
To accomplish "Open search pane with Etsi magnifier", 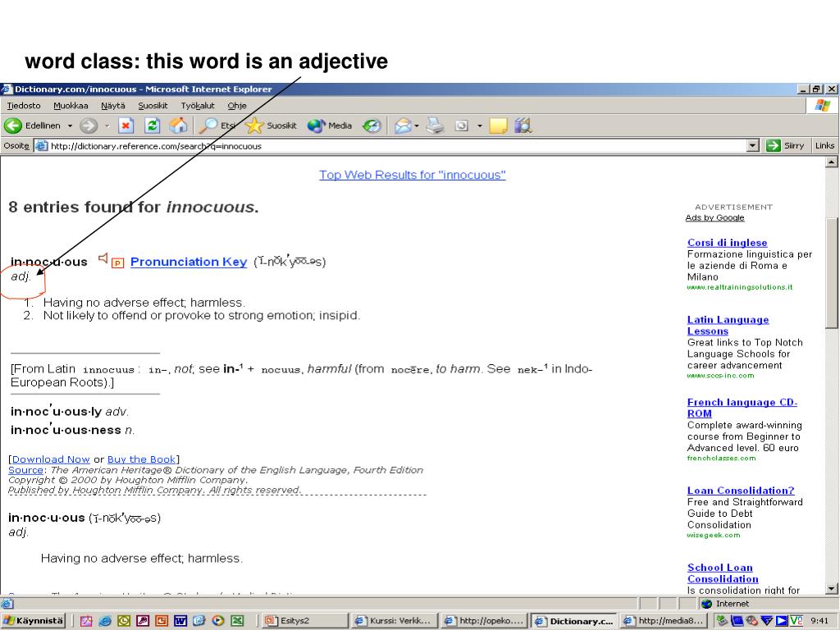I will tap(217, 126).
